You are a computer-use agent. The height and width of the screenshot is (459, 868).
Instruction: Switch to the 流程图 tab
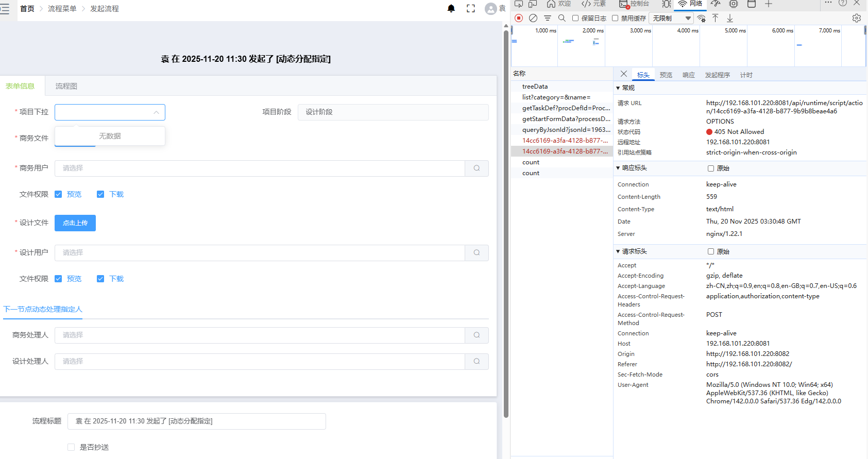point(66,86)
